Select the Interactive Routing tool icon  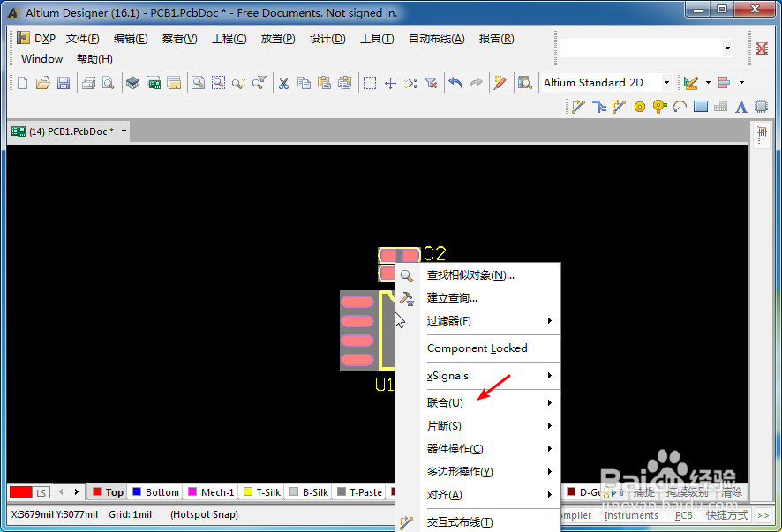click(x=578, y=107)
